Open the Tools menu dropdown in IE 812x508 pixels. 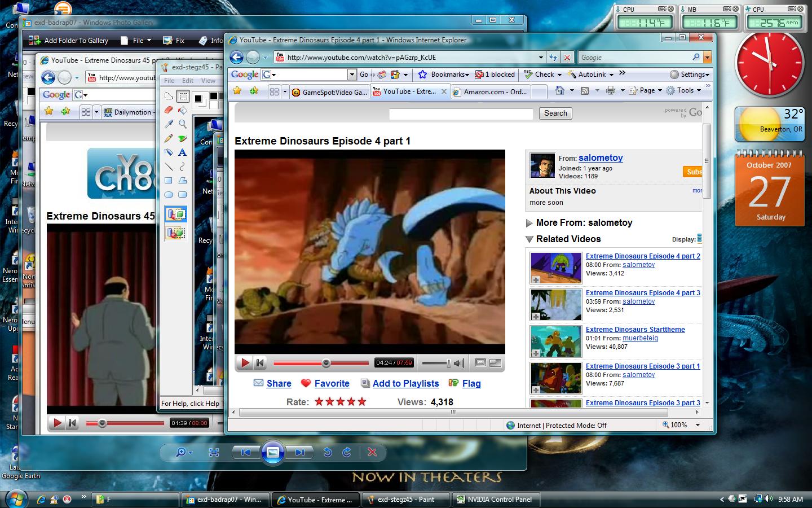click(683, 90)
